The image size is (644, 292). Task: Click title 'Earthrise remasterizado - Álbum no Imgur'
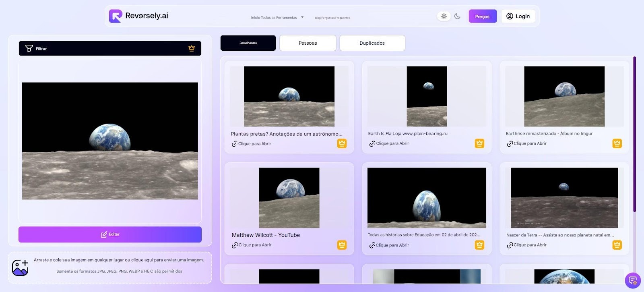549,134
